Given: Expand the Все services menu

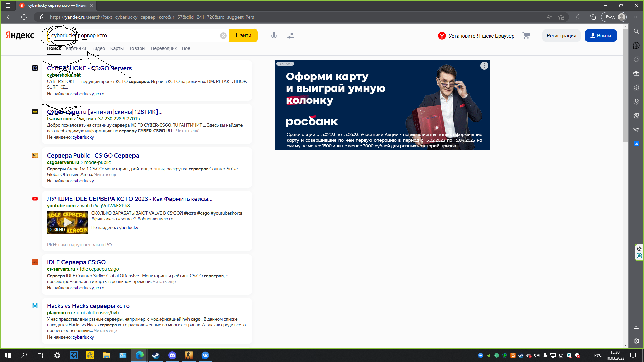Looking at the screenshot, I should (186, 48).
